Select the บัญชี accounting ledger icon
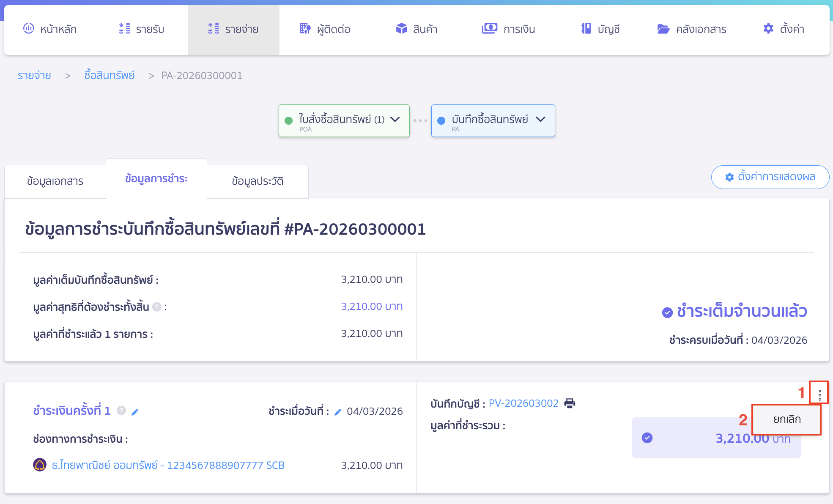This screenshot has height=504, width=833. pos(586,29)
